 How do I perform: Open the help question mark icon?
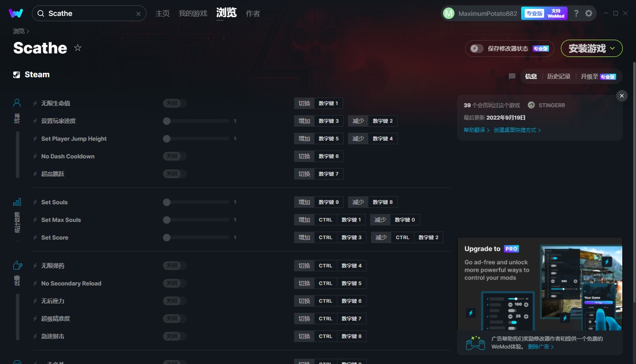[x=576, y=13]
